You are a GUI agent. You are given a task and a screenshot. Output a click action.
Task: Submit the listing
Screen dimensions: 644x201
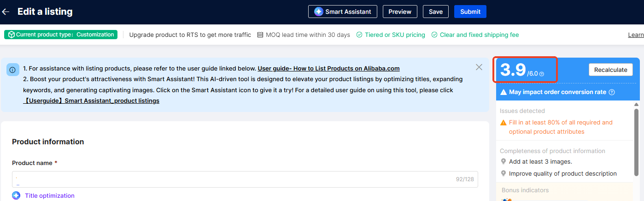click(x=470, y=12)
